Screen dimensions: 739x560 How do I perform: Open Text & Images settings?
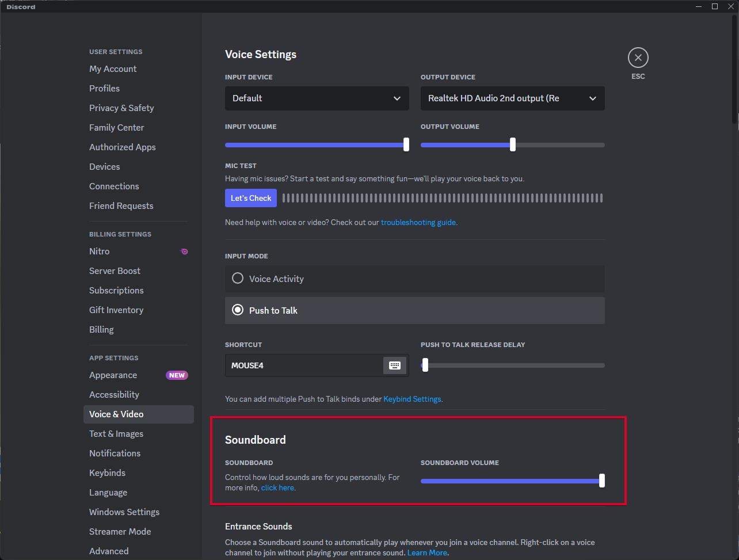coord(139,434)
